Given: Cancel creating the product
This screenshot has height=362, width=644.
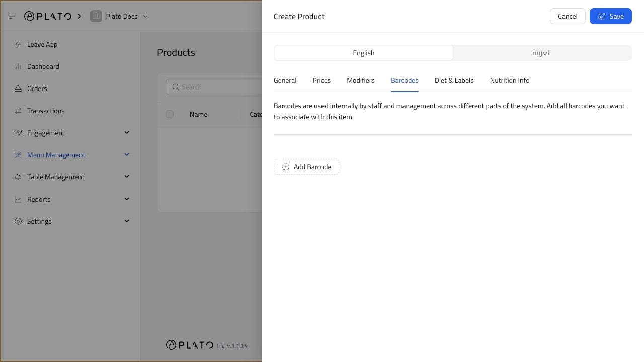Looking at the screenshot, I should [568, 16].
